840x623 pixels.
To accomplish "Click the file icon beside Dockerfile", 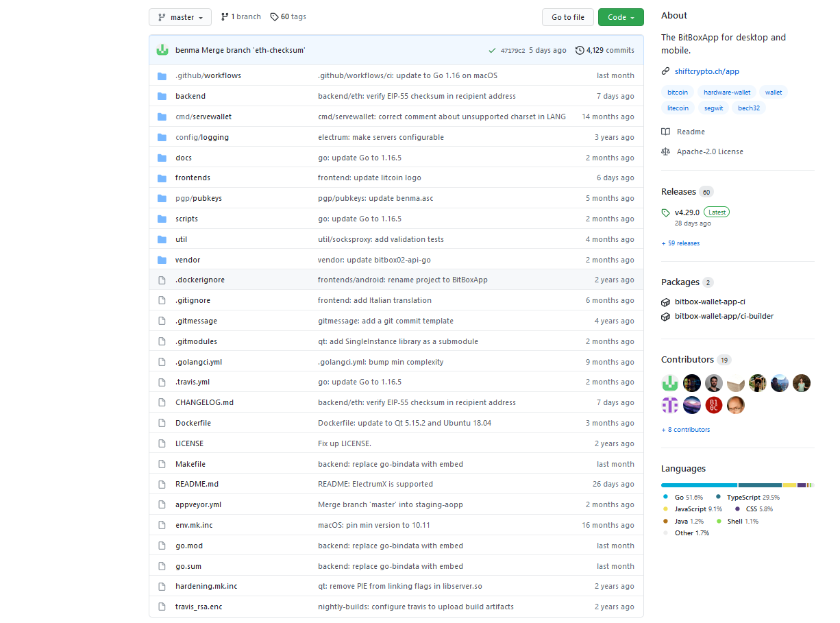I will [162, 423].
